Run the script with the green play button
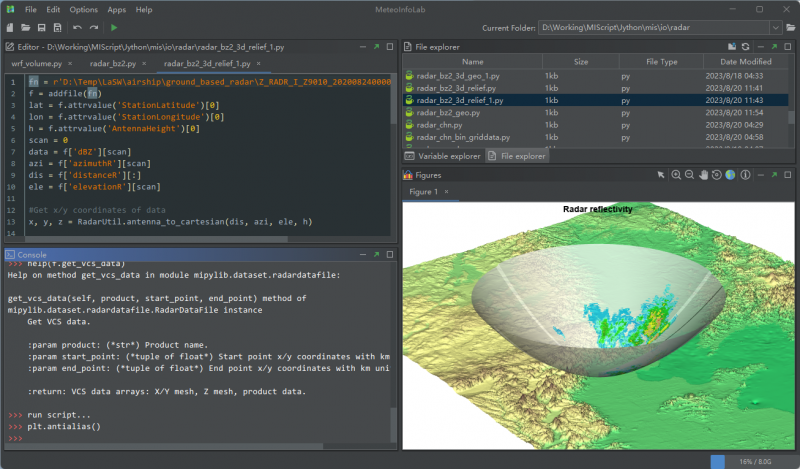 click(x=114, y=27)
